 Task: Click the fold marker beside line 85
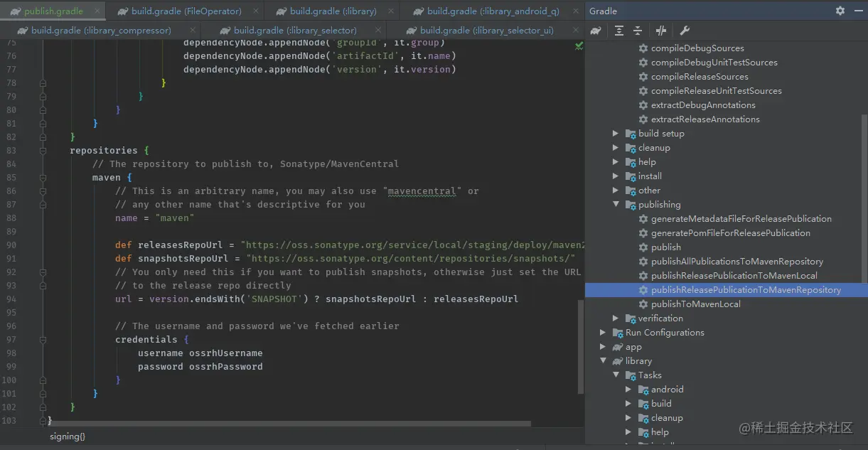pyautogui.click(x=43, y=178)
